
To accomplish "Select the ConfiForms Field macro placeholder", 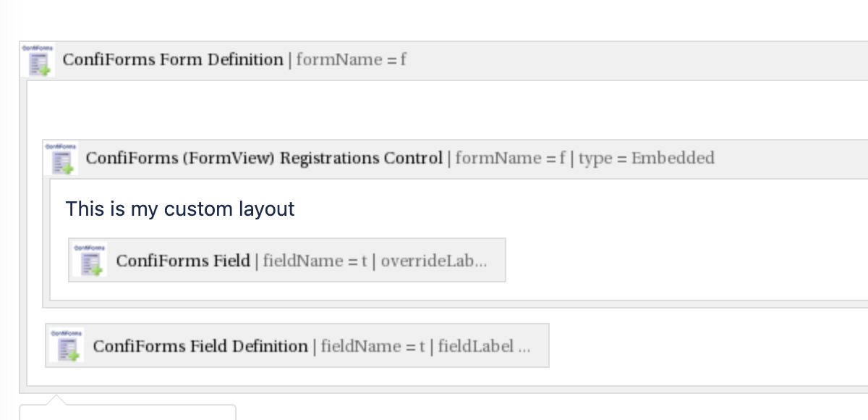I will tap(287, 260).
